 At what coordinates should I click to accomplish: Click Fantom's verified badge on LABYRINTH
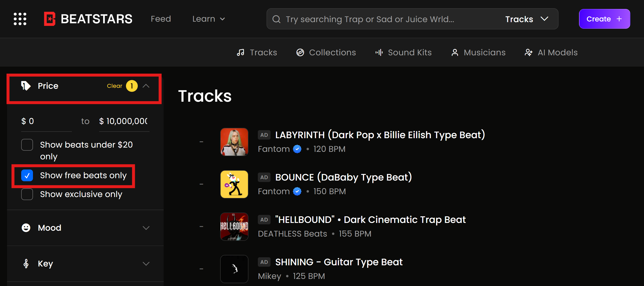(x=297, y=149)
